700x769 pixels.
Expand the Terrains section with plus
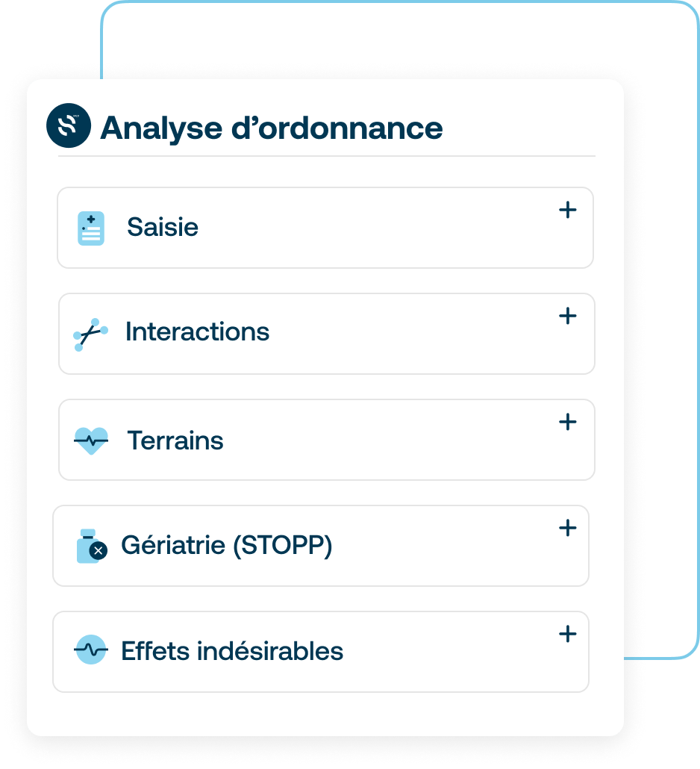(568, 422)
